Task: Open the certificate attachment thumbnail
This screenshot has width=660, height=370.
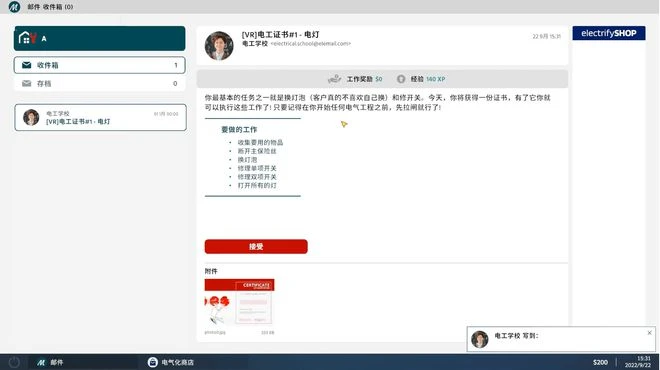Action: [240, 302]
